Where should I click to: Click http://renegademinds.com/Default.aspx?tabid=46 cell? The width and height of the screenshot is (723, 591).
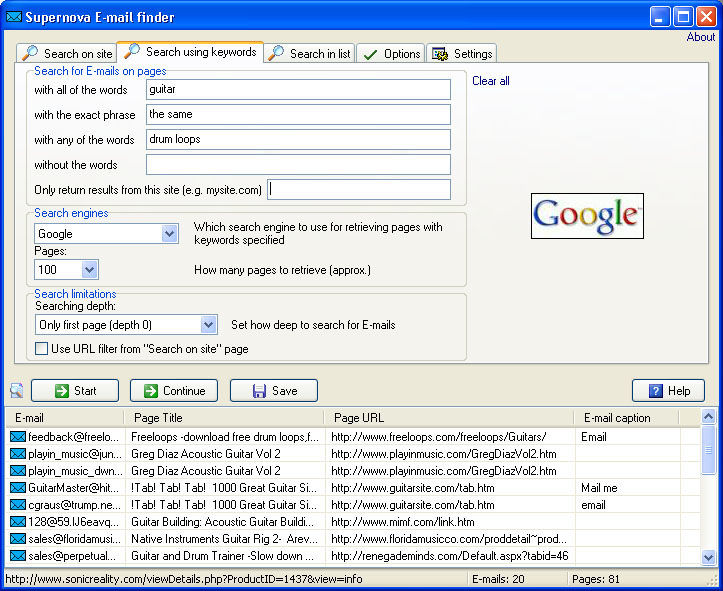click(x=450, y=556)
